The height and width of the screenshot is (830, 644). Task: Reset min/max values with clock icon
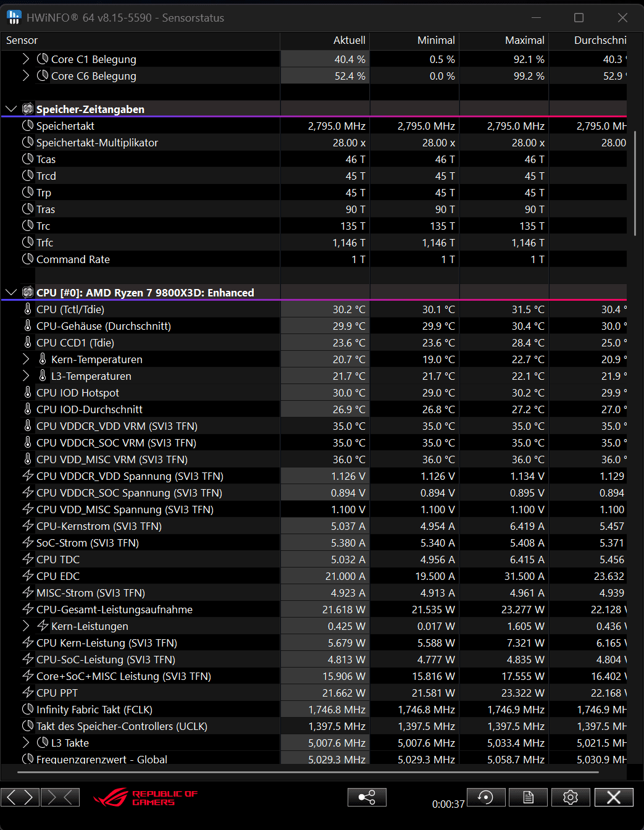486,797
